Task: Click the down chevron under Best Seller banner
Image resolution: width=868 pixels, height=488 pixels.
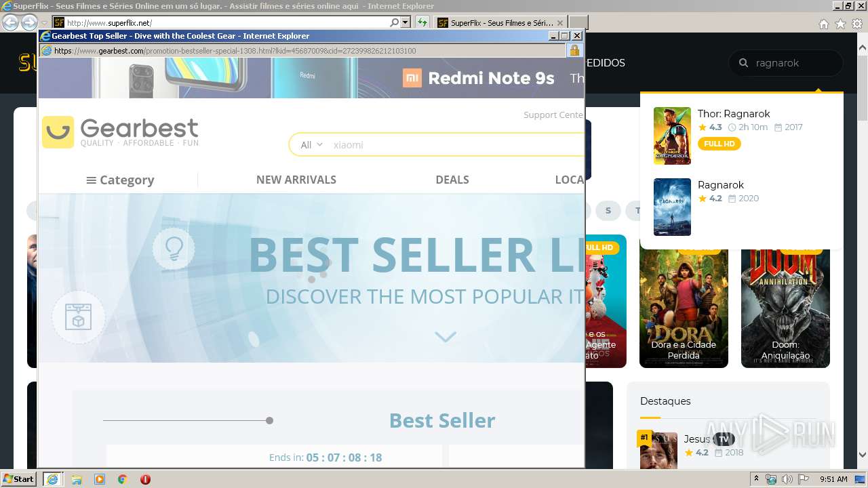Action: 446,337
